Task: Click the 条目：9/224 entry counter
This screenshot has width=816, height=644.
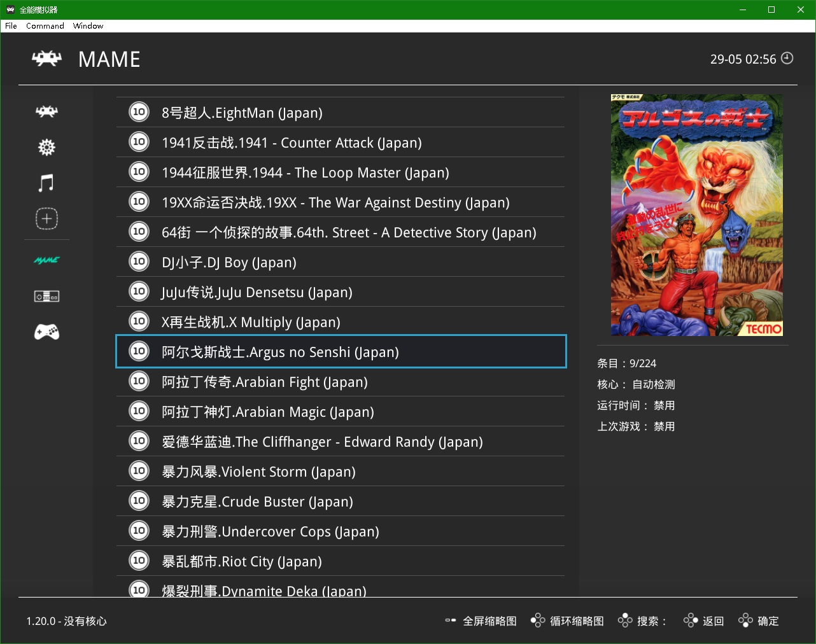Action: point(626,363)
